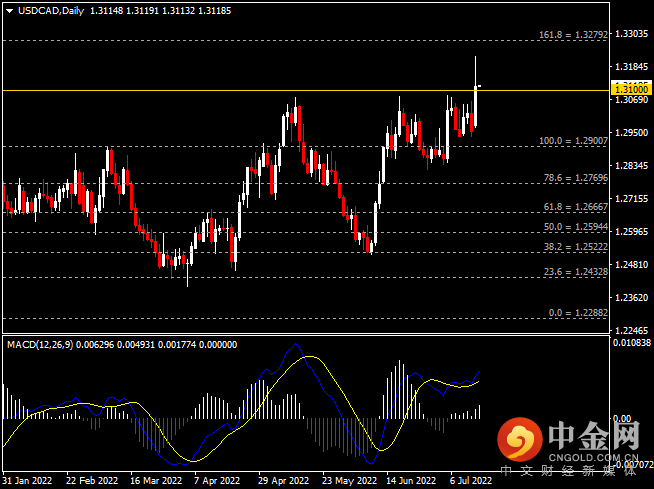The height and width of the screenshot is (489, 654).
Task: Open the chart menu triangle beside USDCAD
Action: click(x=9, y=11)
